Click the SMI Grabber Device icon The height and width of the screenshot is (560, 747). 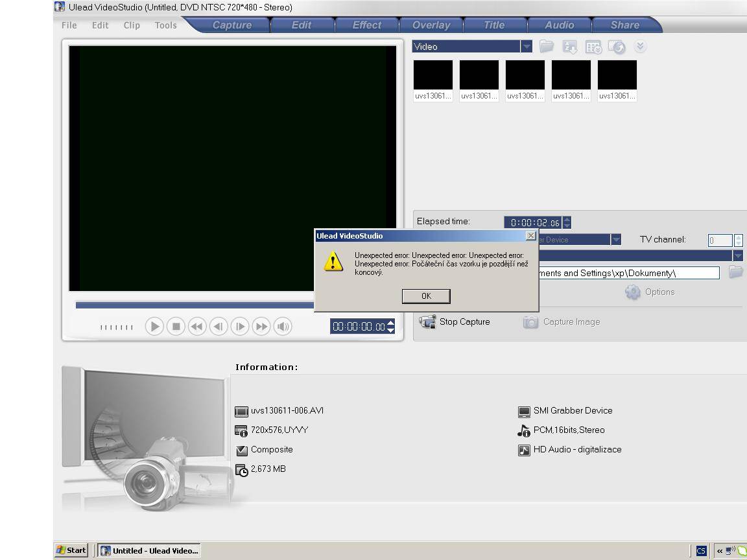524,412
